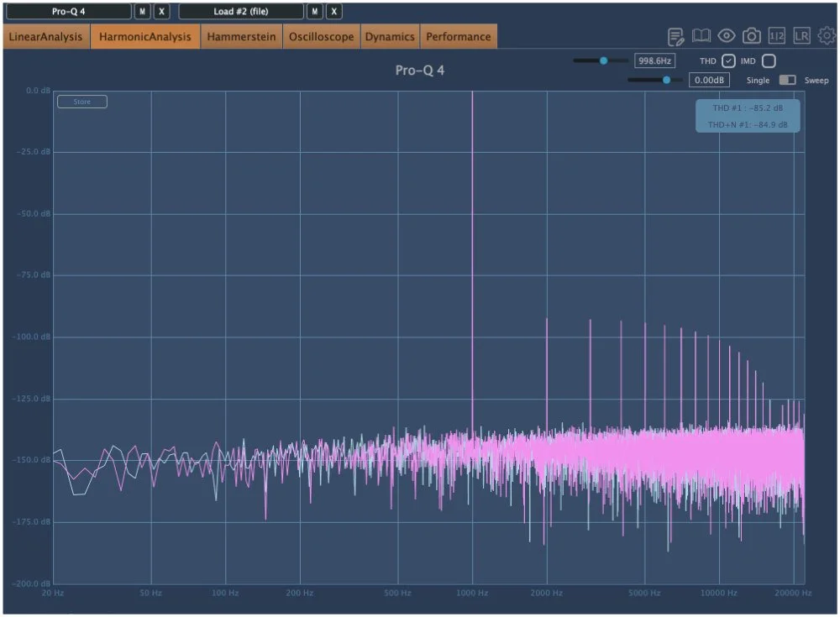Click the level slider handle
The image size is (840, 617).
[x=666, y=80]
